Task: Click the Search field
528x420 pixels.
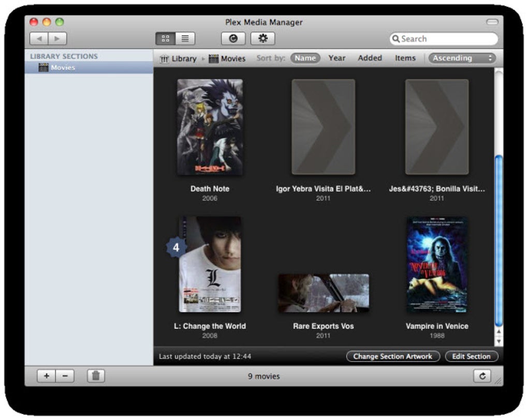Action: (444, 39)
